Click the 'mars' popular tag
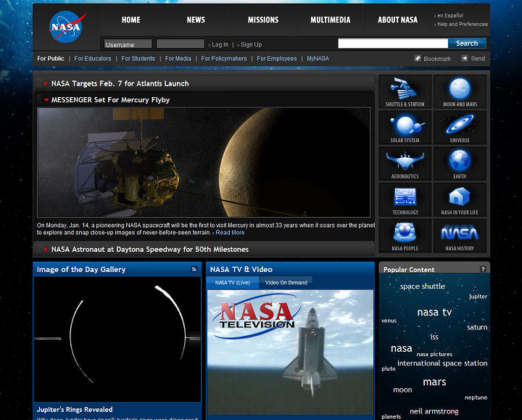The width and height of the screenshot is (522, 420). pyautogui.click(x=434, y=382)
